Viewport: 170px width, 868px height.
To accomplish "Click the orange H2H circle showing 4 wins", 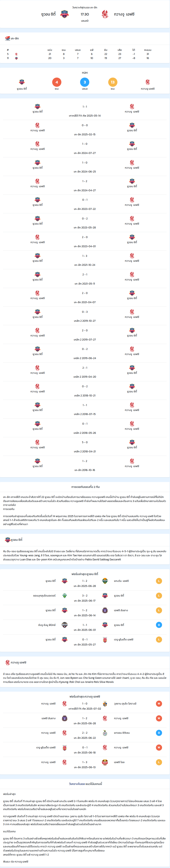I will click(x=56, y=82).
